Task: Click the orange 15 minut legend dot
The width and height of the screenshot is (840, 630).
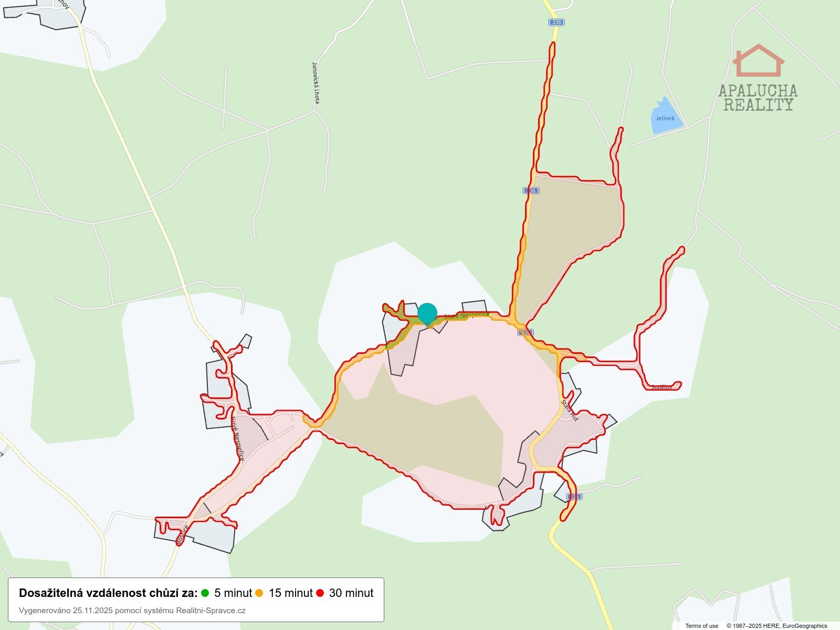Action: tap(259, 593)
